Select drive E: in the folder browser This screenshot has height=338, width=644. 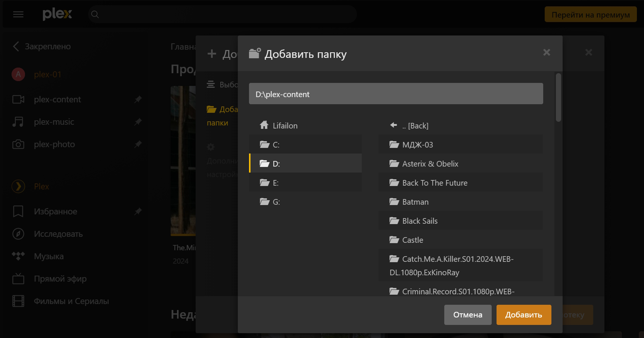pos(305,183)
